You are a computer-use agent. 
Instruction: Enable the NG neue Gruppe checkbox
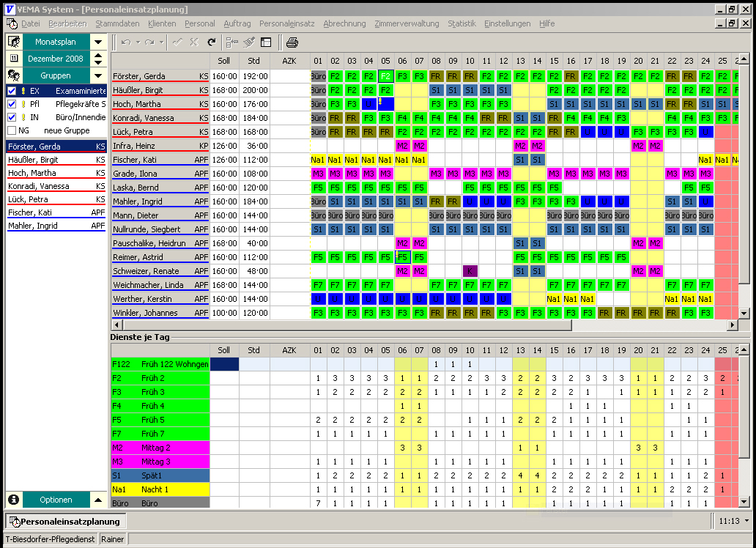coord(11,130)
